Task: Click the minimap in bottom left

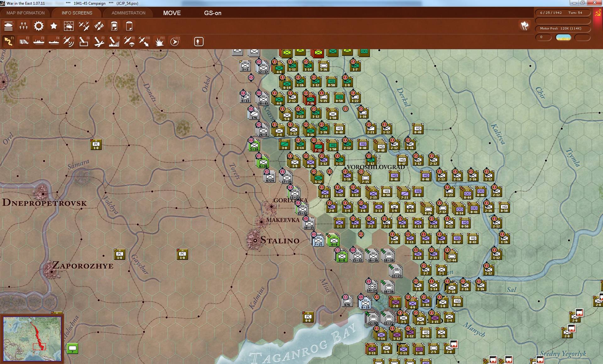Action: coord(32,339)
